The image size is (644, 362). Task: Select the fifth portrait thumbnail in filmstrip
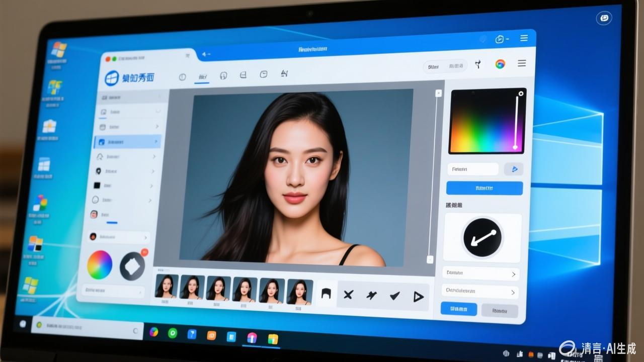coord(272,291)
